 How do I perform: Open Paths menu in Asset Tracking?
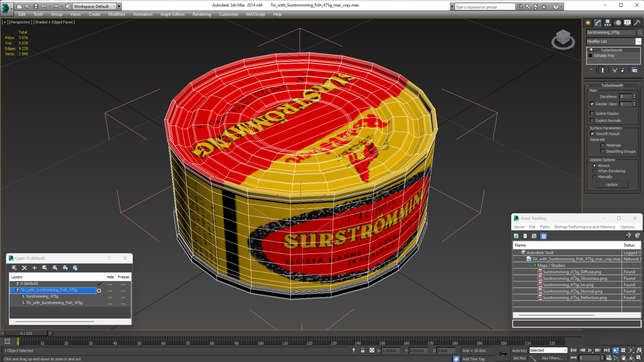click(x=544, y=227)
